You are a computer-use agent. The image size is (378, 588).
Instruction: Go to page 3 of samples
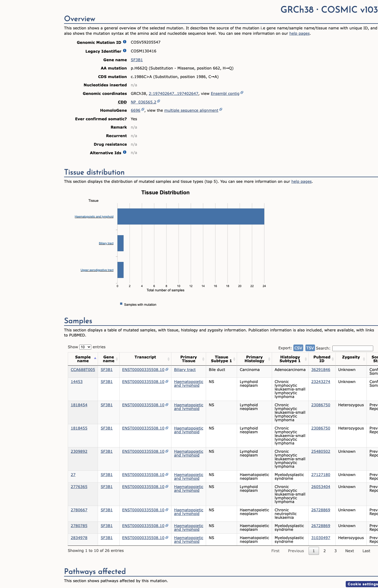tap(336, 551)
